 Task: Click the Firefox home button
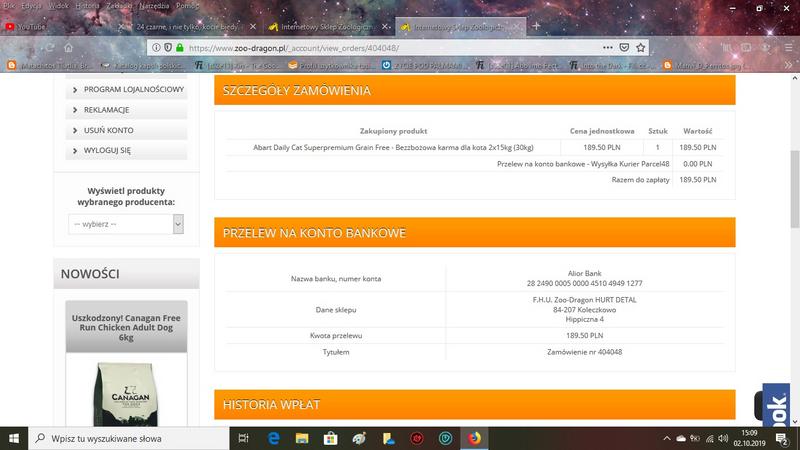click(x=68, y=47)
